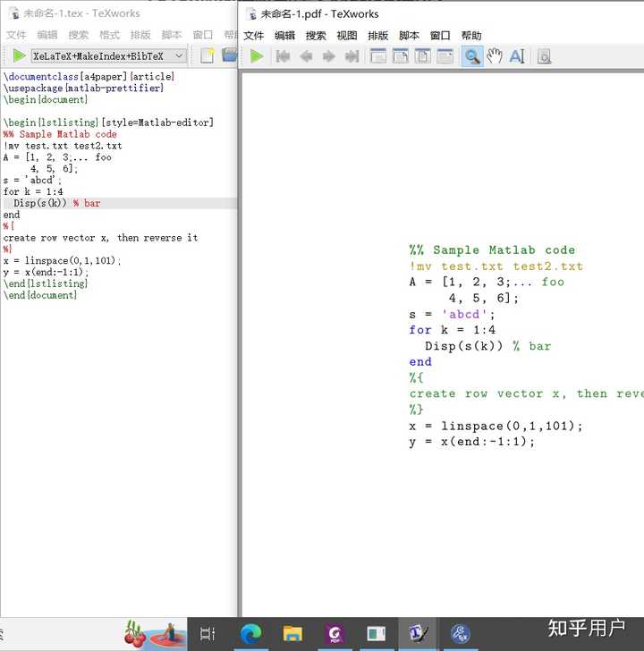Open Microsoft Edge from the taskbar
The image size is (644, 651).
click(x=250, y=633)
